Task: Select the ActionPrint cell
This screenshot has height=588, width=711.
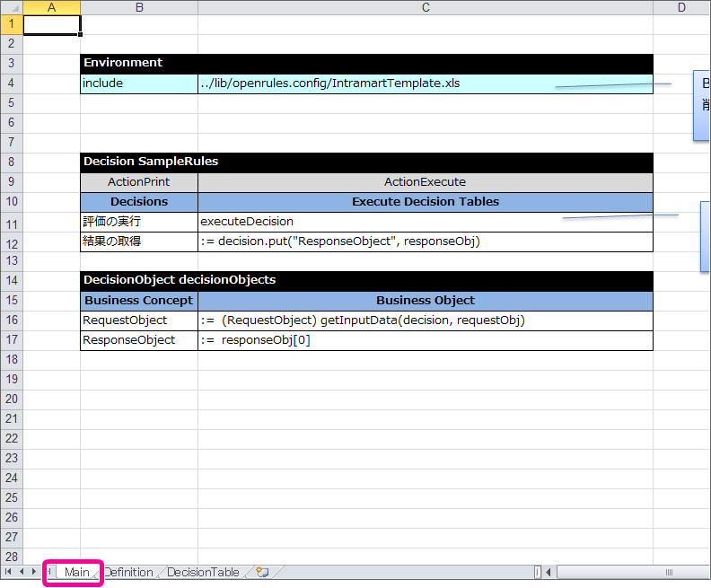Action: 139,182
